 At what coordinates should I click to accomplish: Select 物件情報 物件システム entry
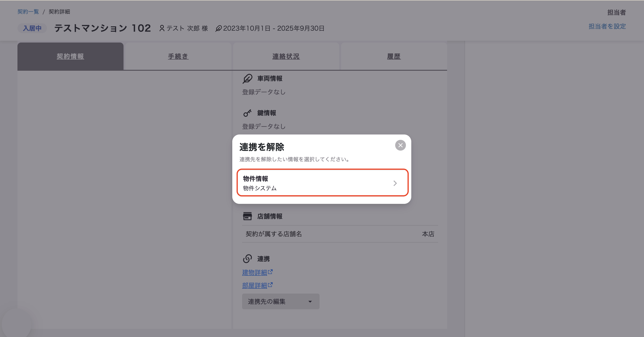(322, 183)
